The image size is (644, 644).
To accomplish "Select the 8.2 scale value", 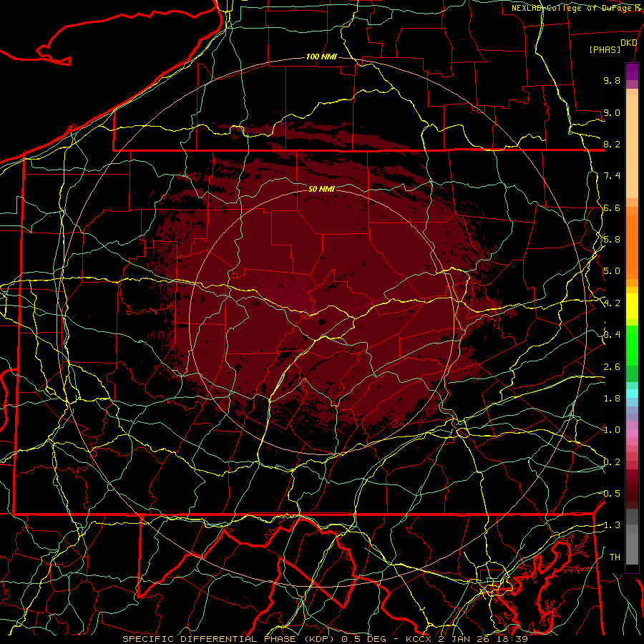I will pyautogui.click(x=612, y=144).
